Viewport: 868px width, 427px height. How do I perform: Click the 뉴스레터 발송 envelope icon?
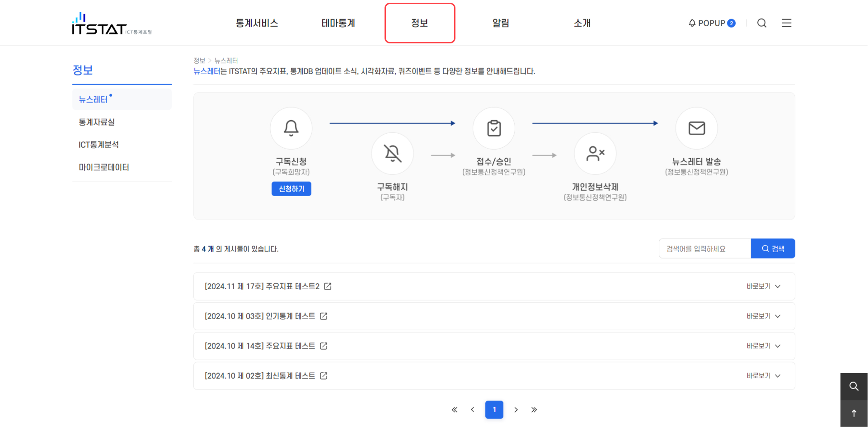697,128
